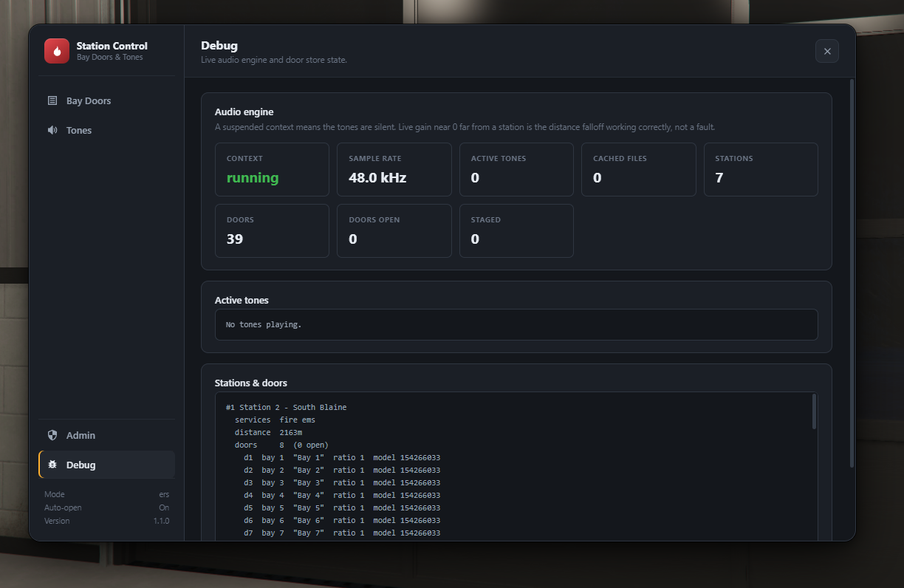The height and width of the screenshot is (588, 904).
Task: Click the Mode 'ers' status line
Action: pyautogui.click(x=106, y=494)
